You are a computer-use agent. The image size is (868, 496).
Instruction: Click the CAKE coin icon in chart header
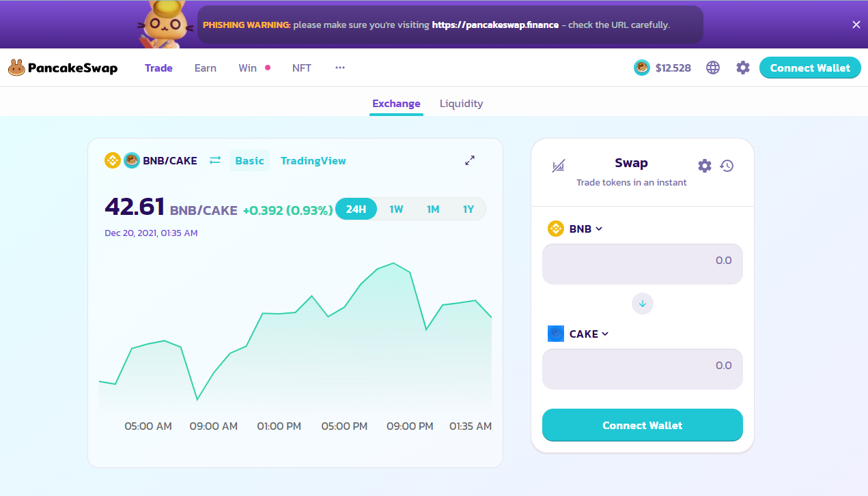tap(132, 160)
